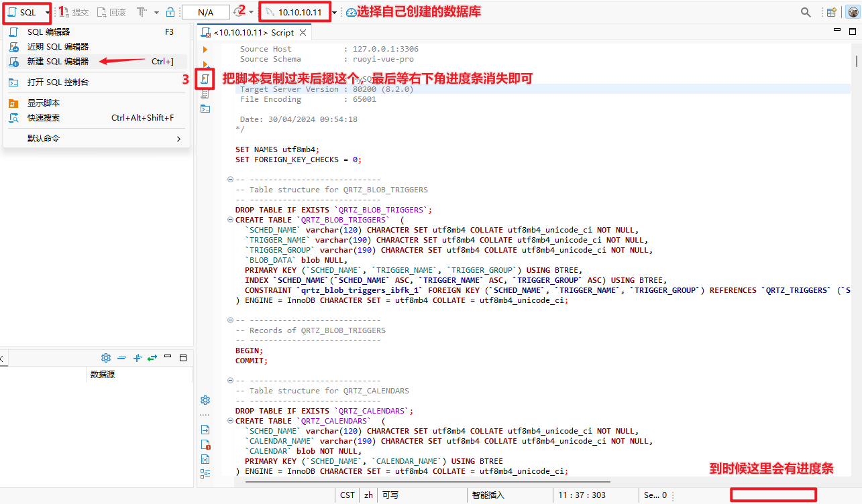Run the SQL statement with the top orange arrow
Image resolution: width=862 pixels, height=504 pixels.
pos(205,50)
